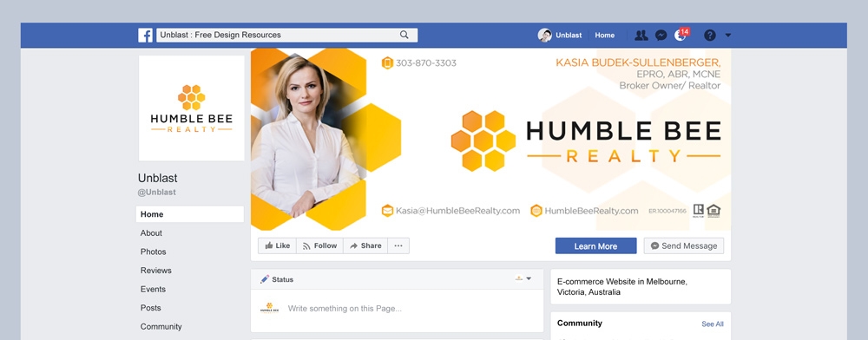
Task: Focus the search field with Unblast text
Action: (286, 35)
